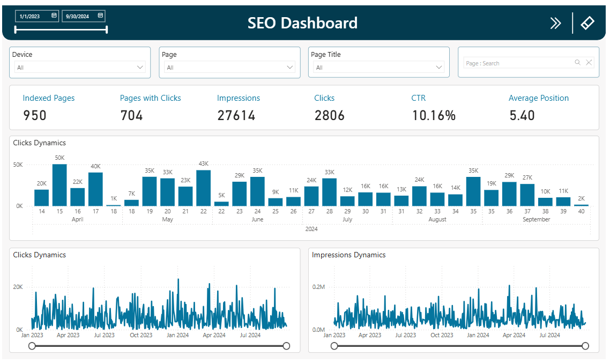Click the 9/30/2024 end date field
This screenshot has width=610, height=364.
pos(83,16)
